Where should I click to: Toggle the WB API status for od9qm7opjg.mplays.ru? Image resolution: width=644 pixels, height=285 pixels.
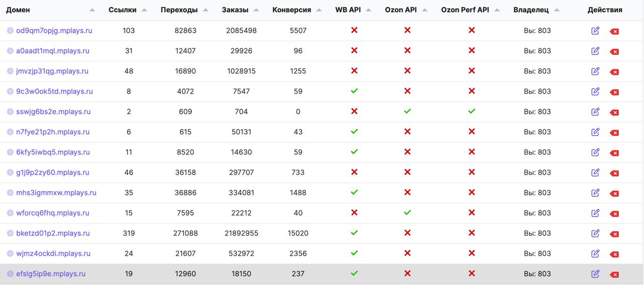(354, 30)
